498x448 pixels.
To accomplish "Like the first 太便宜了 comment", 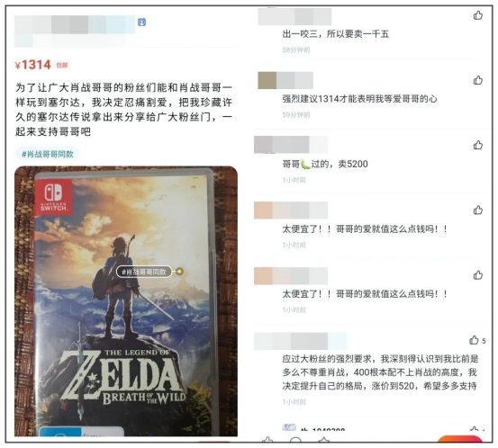I will click(x=477, y=210).
